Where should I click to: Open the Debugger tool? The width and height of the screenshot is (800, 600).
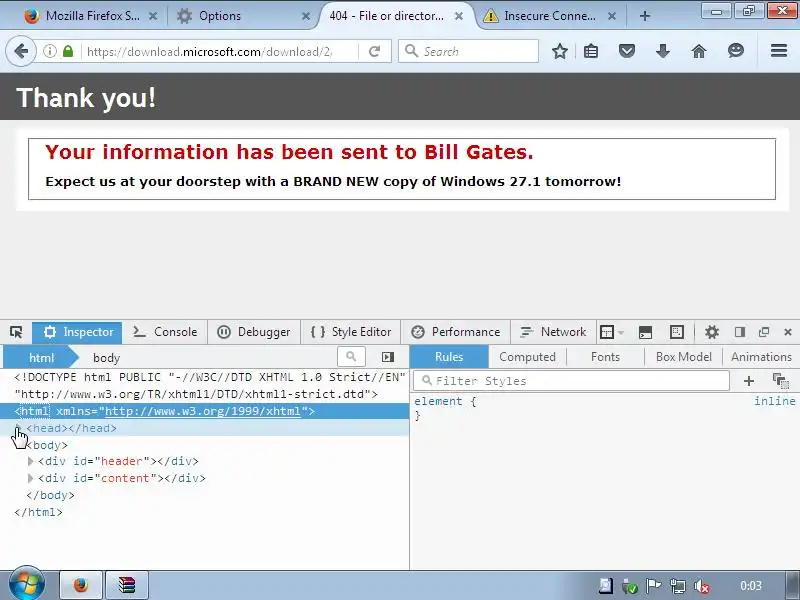[254, 332]
